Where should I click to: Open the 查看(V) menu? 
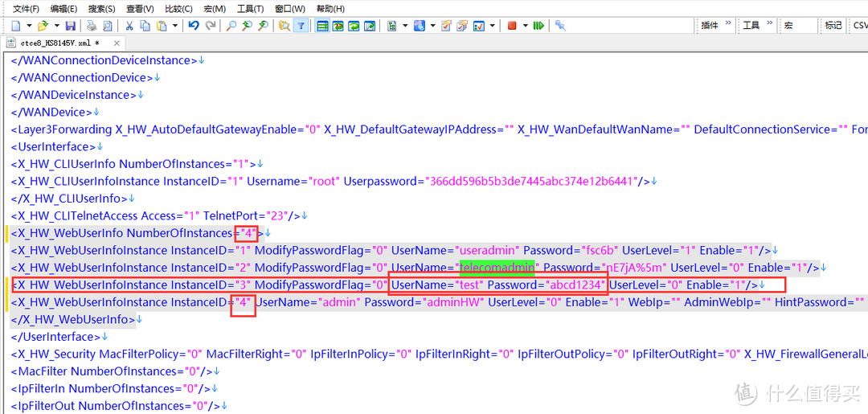pyautogui.click(x=140, y=9)
